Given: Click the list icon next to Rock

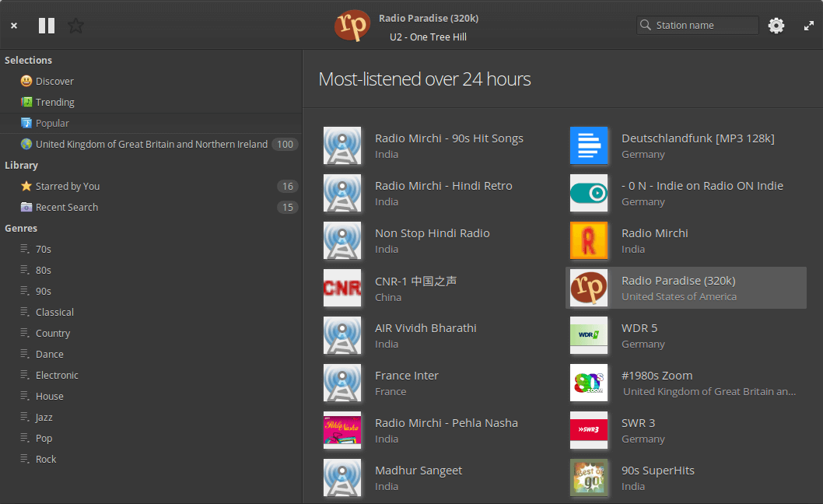Looking at the screenshot, I should click(25, 459).
